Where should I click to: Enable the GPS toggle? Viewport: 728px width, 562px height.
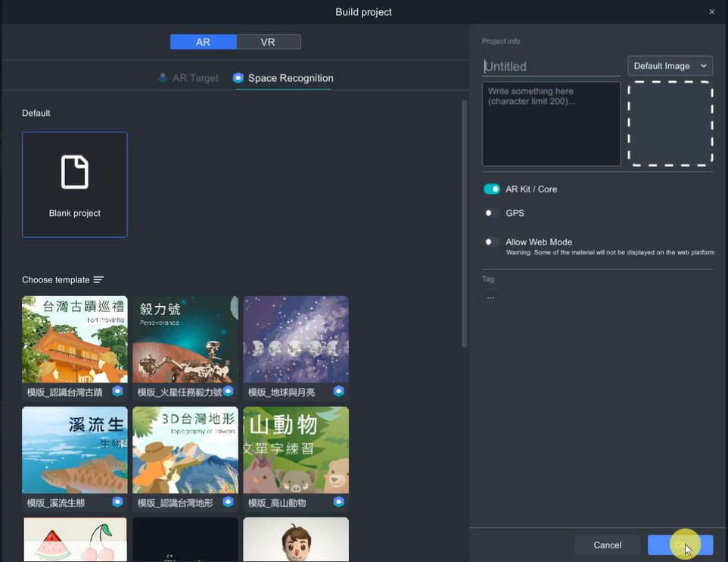pos(492,213)
